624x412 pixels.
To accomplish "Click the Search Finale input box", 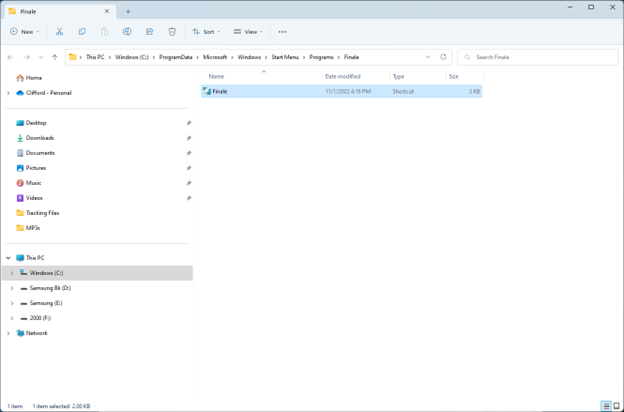I will click(x=540, y=57).
